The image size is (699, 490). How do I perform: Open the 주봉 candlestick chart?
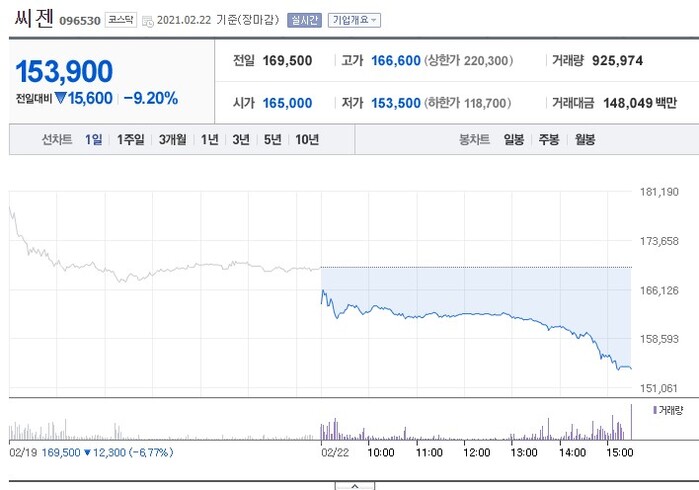(548, 140)
